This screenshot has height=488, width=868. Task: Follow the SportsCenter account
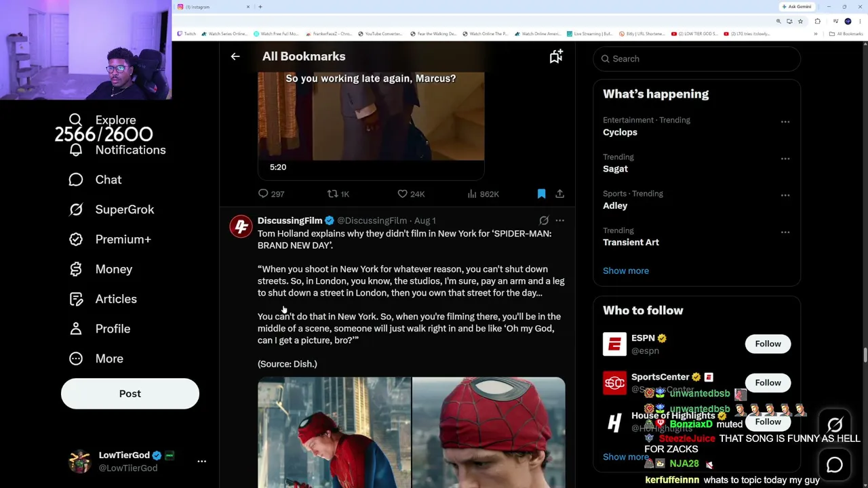[x=768, y=383]
